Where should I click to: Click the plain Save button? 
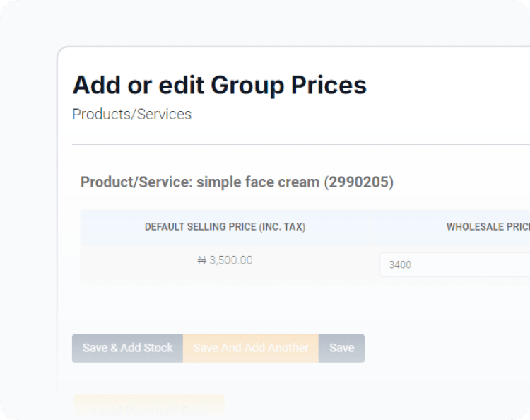pos(341,348)
